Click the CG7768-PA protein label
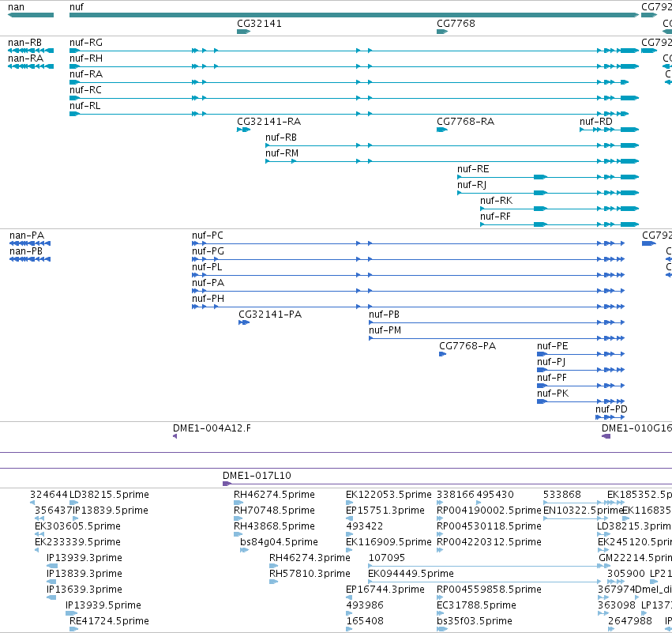This screenshot has height=633, width=672. [x=467, y=346]
